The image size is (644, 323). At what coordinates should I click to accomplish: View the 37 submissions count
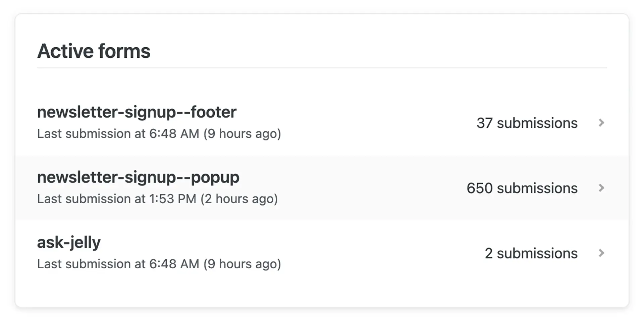click(527, 123)
